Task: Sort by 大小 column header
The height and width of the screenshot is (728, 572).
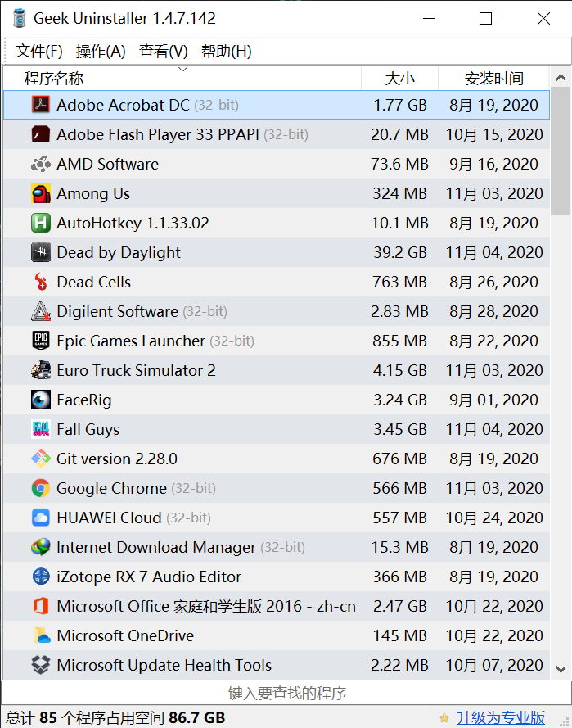Action: click(399, 78)
